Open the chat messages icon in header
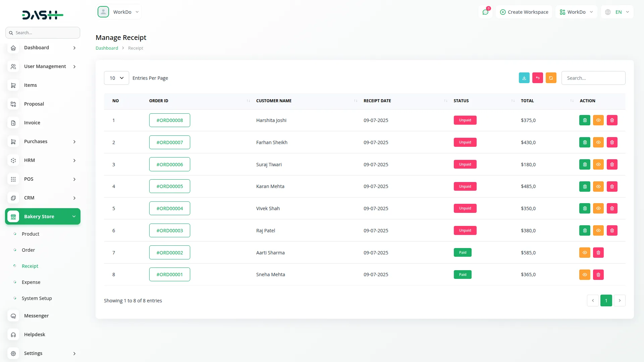The image size is (644, 362). point(485,12)
